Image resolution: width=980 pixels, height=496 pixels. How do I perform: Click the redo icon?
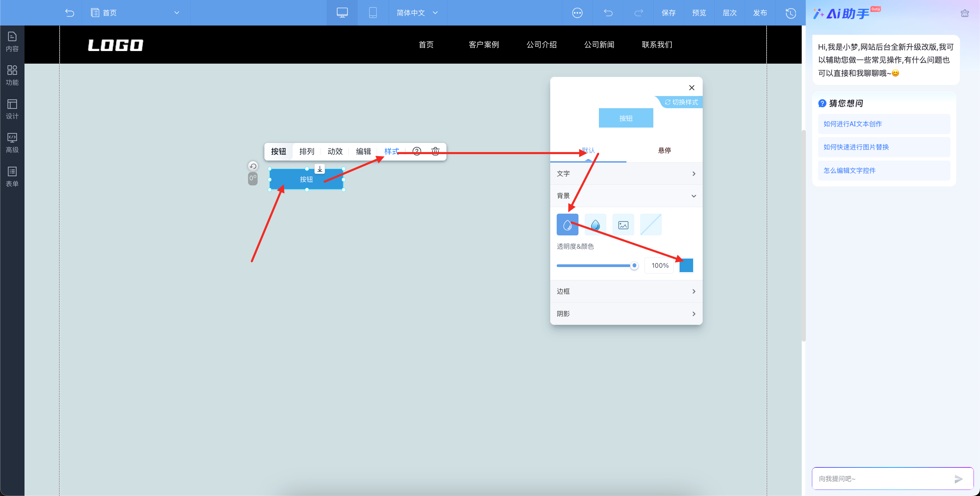pos(638,13)
